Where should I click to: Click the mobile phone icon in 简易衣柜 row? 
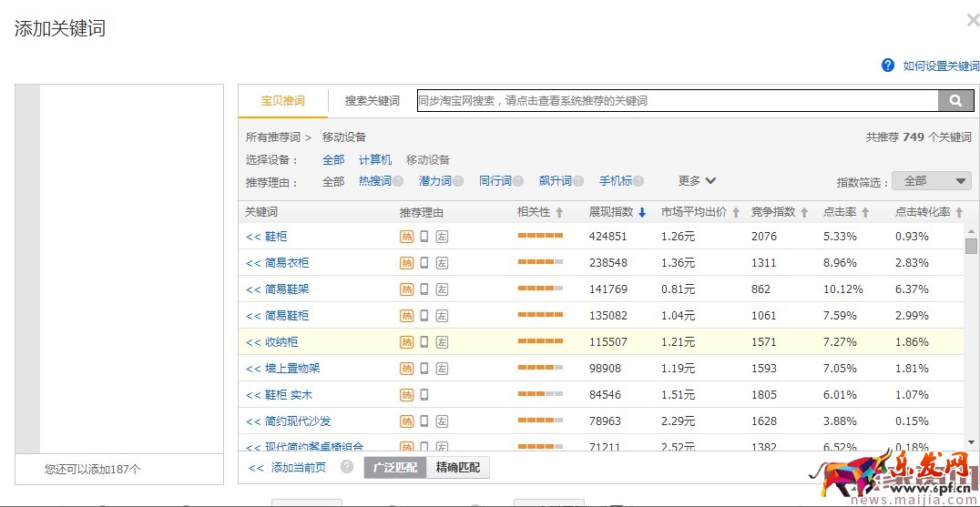coord(424,263)
